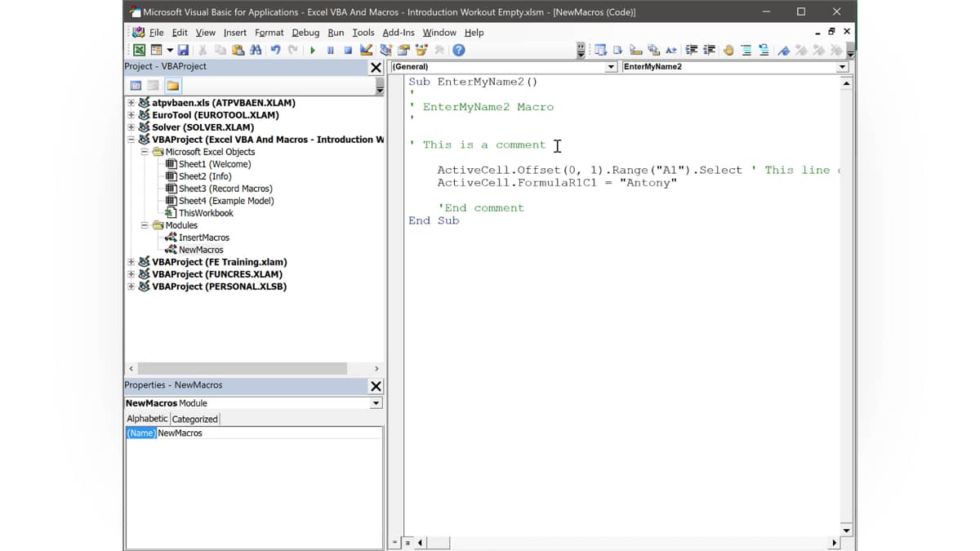This screenshot has width=980, height=551.
Task: Select Sheet1 (Welcome) in the project tree
Action: (214, 164)
